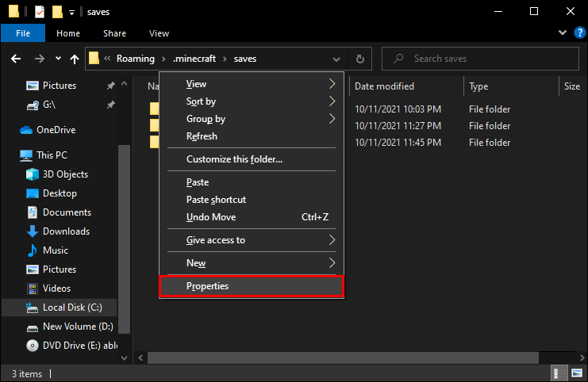Open the recent locations dropdown arrow
Image resolution: width=588 pixels, height=382 pixels.
click(58, 59)
